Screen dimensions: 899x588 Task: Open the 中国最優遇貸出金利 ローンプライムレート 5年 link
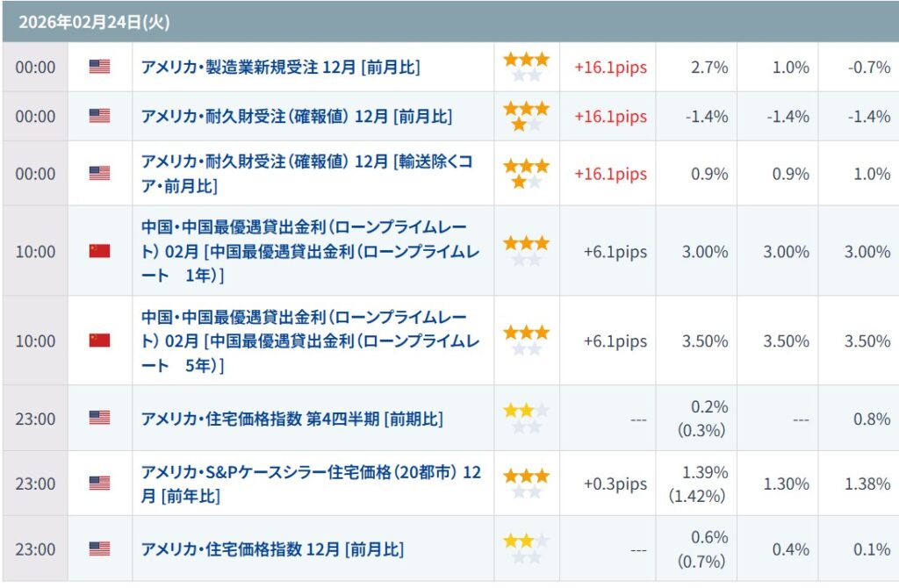(304, 341)
